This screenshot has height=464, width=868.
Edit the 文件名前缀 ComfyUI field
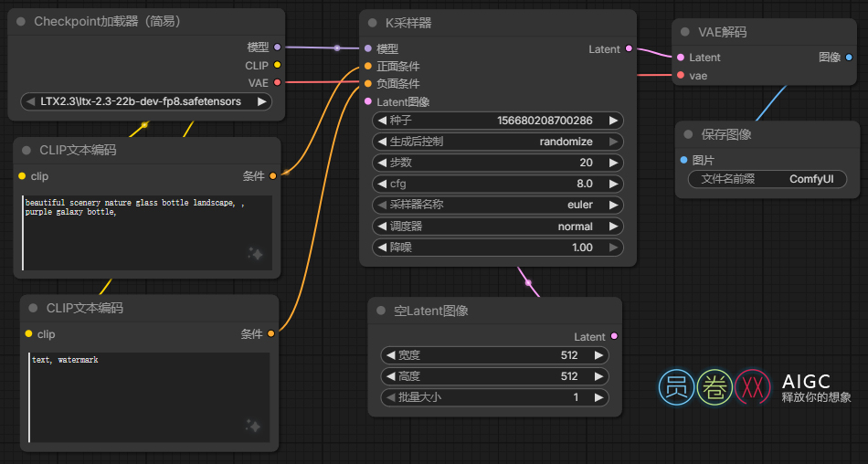click(x=767, y=179)
